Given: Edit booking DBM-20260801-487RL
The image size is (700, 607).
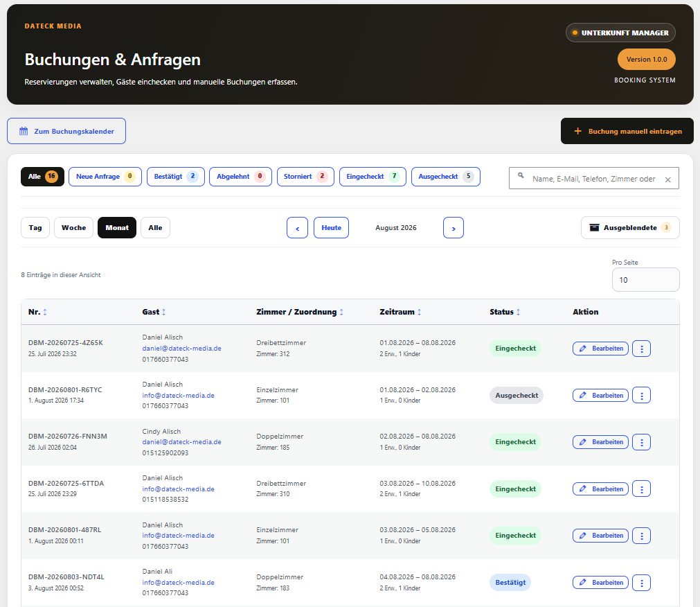Looking at the screenshot, I should pyautogui.click(x=600, y=536).
